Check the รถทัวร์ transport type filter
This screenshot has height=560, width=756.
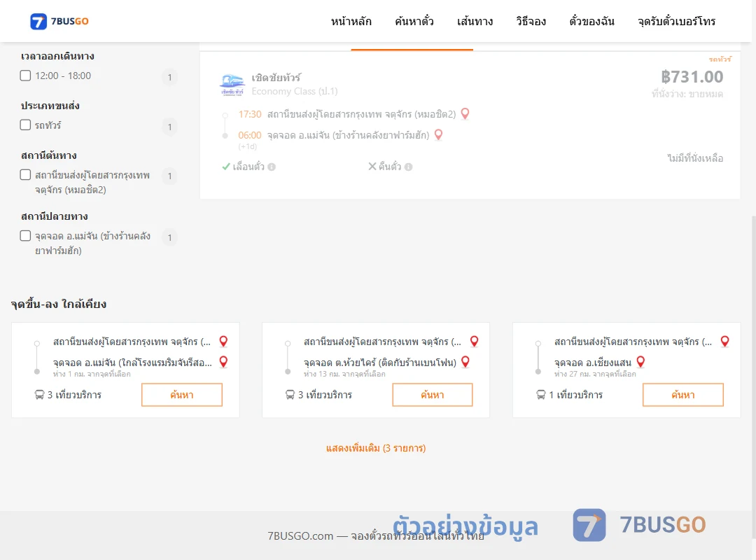[26, 125]
